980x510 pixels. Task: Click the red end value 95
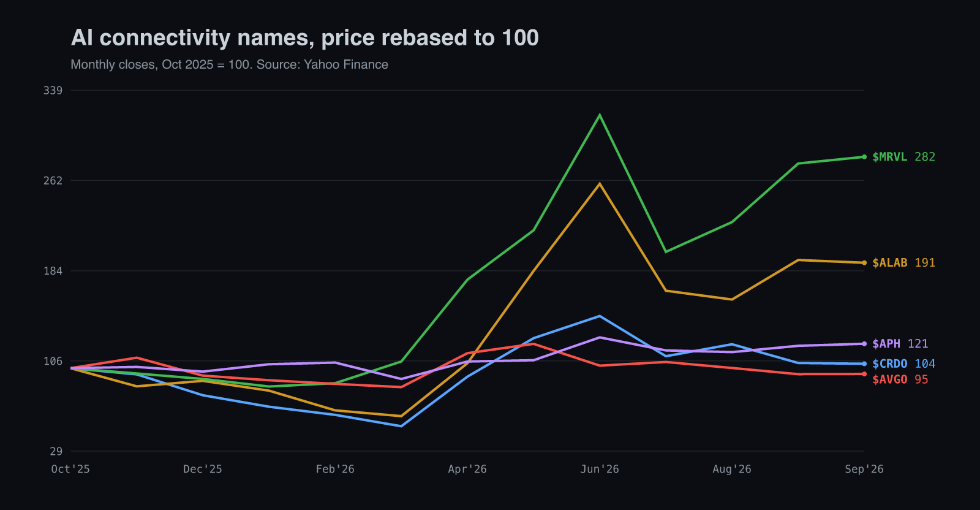[921, 379]
